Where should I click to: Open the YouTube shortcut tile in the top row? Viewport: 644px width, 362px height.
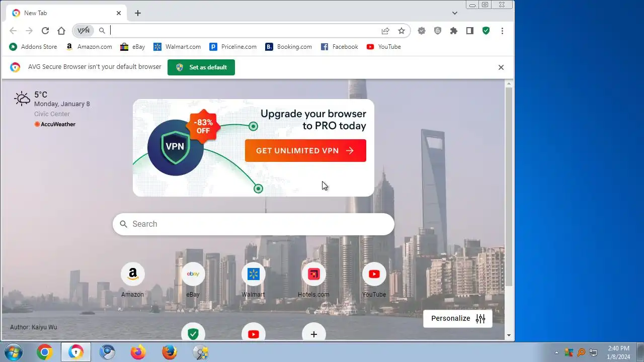(374, 280)
